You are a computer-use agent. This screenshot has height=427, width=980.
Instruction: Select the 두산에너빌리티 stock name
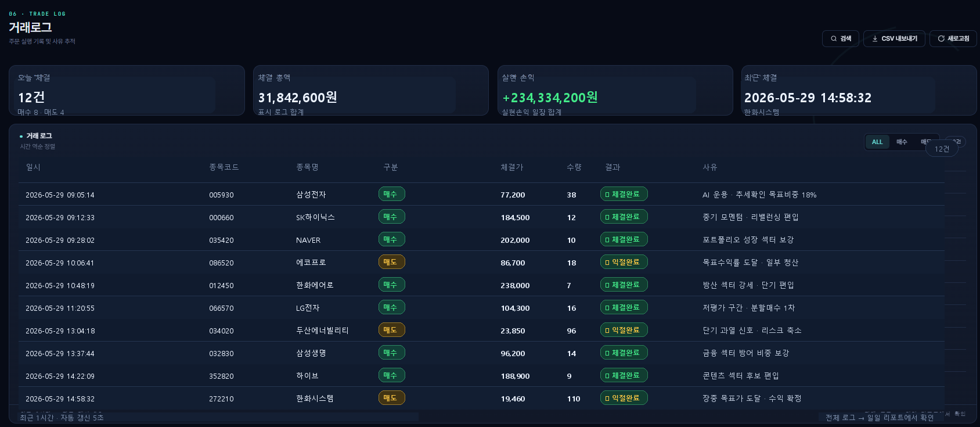[x=322, y=331]
